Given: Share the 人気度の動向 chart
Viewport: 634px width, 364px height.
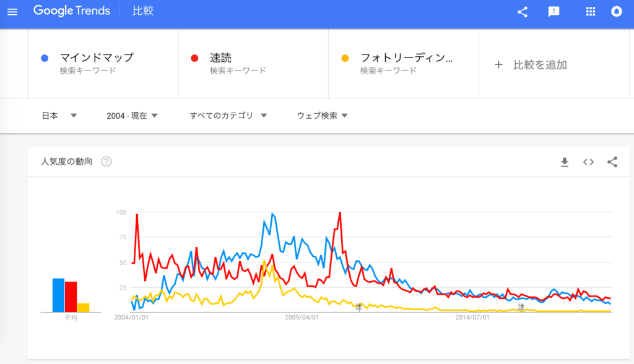Looking at the screenshot, I should [612, 162].
